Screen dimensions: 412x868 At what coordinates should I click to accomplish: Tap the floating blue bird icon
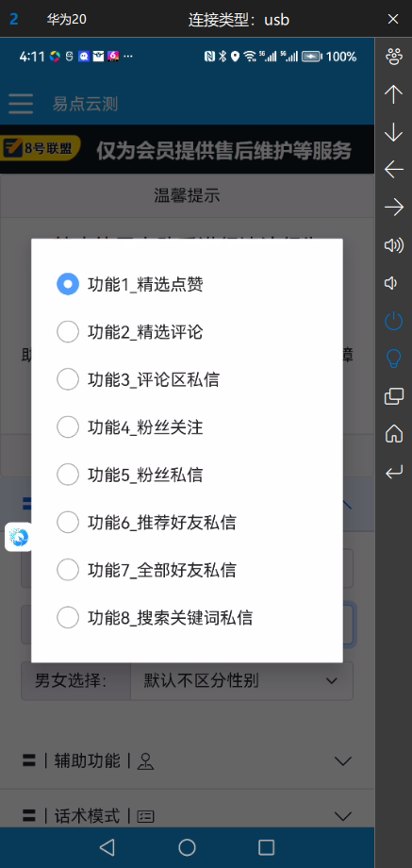click(19, 537)
